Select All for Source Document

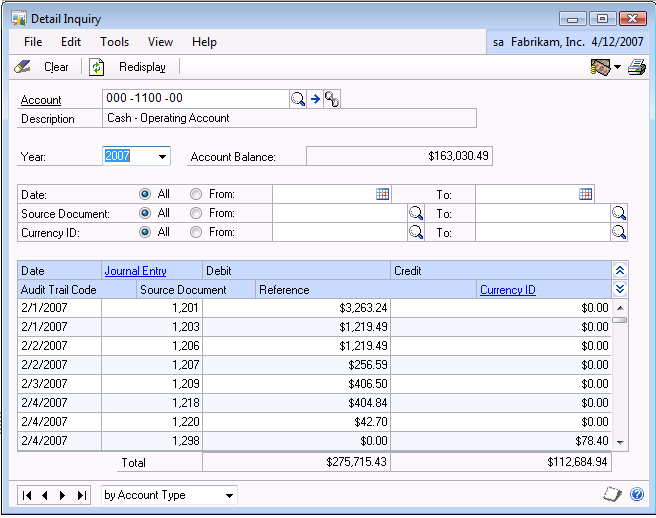pos(145,213)
